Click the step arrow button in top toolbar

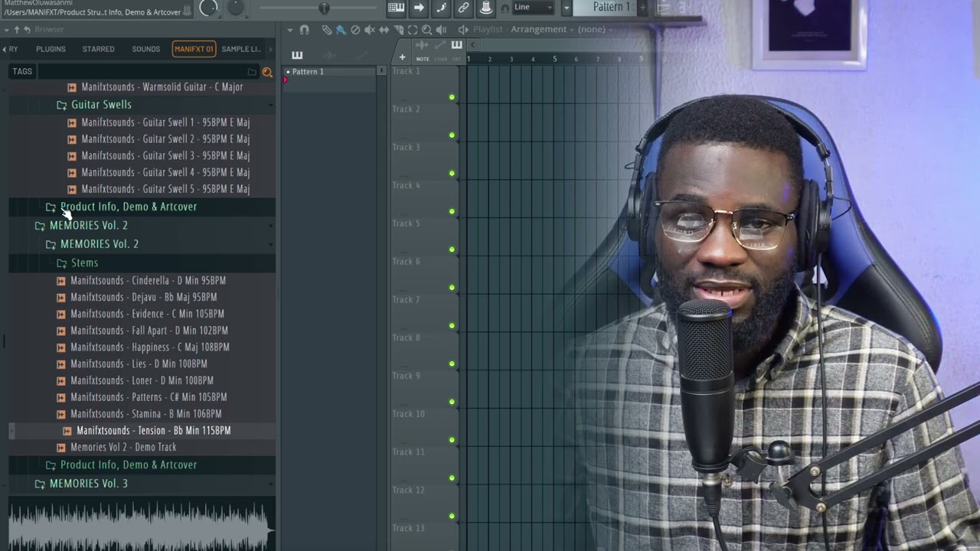pyautogui.click(x=419, y=8)
